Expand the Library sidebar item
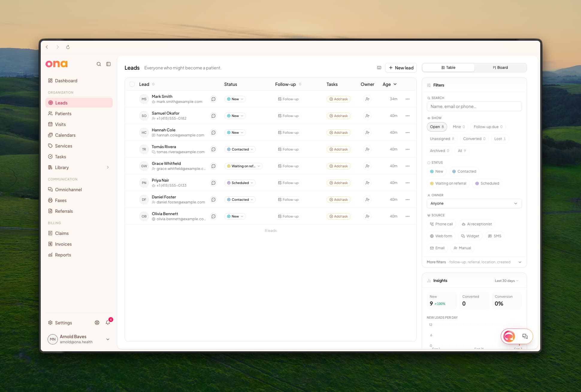 click(x=79, y=168)
